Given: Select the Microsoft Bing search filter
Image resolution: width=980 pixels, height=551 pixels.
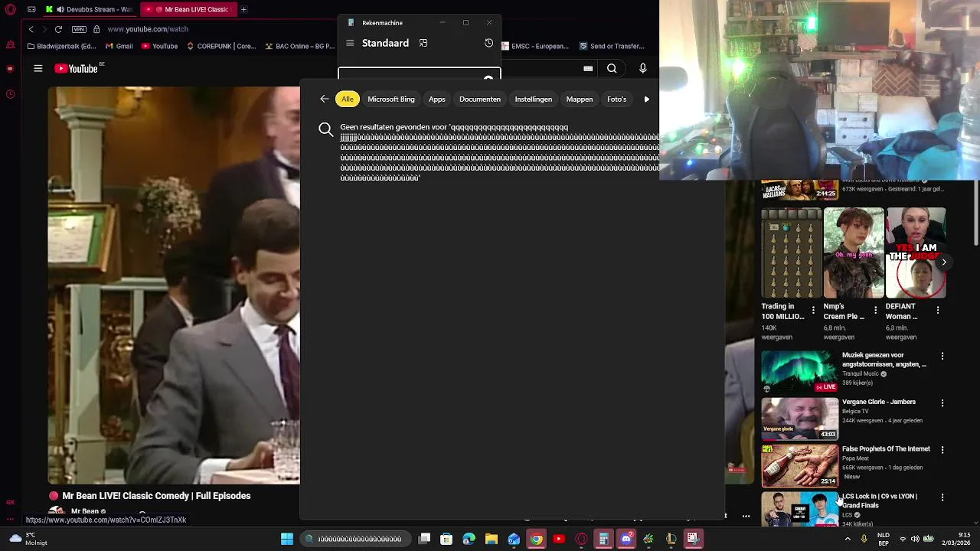Looking at the screenshot, I should point(390,99).
